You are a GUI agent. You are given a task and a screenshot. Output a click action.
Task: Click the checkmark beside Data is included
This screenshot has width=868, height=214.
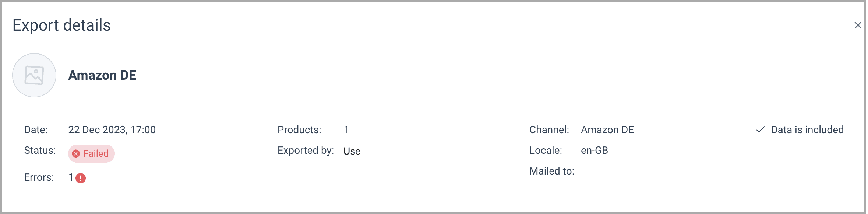(x=760, y=130)
